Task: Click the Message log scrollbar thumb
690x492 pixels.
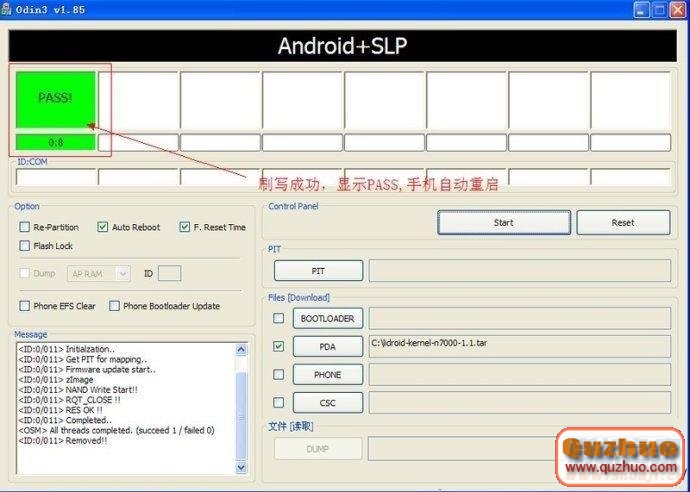Action: [241, 415]
